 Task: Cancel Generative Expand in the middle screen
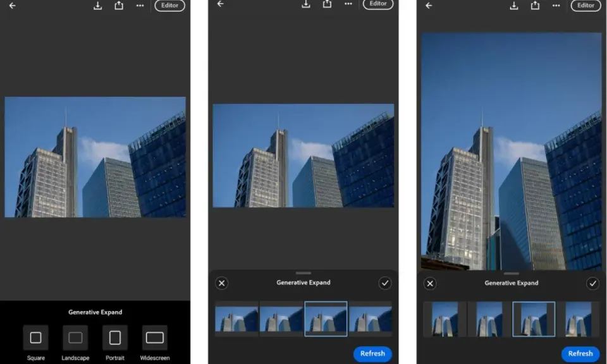pyautogui.click(x=221, y=283)
